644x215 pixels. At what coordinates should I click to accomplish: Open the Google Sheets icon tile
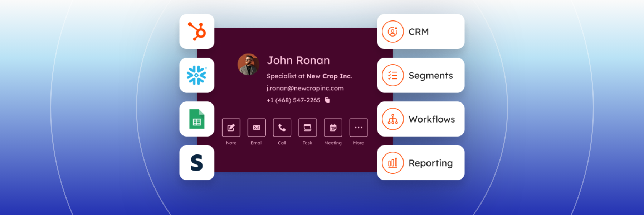coord(197,119)
